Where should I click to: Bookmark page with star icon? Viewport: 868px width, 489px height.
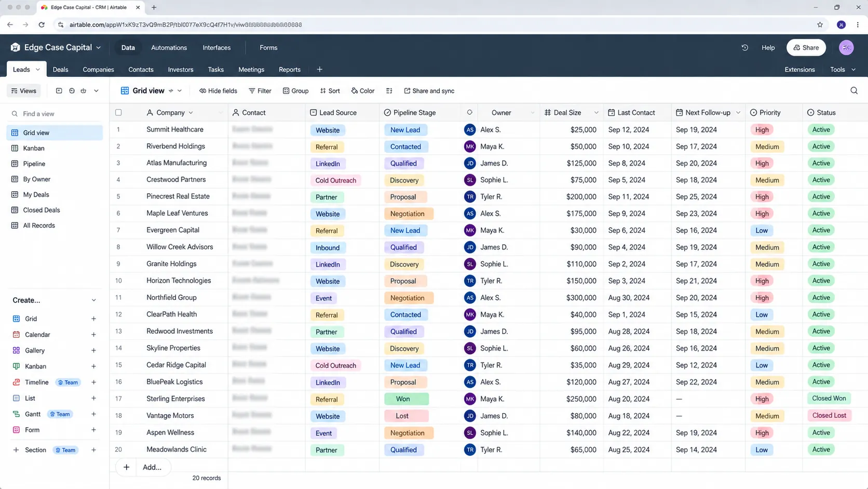pos(820,24)
